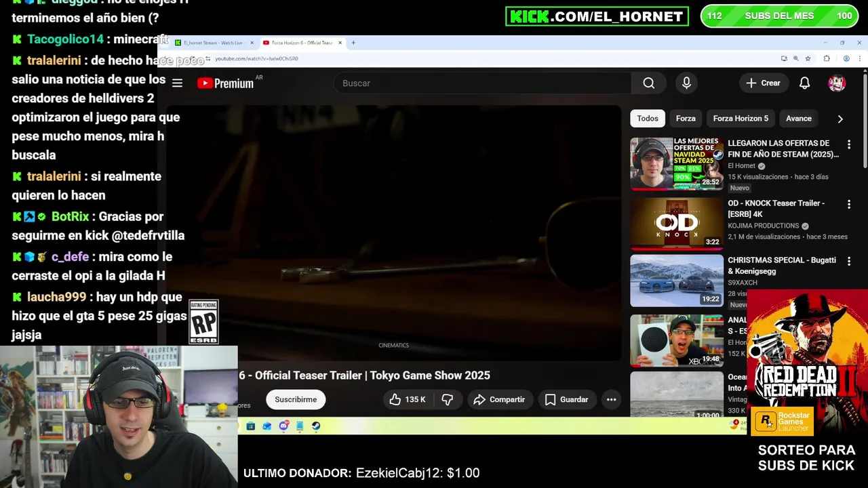Open the OD KNOCK 3:22 thumbnail
868x488 pixels.
[x=677, y=223]
